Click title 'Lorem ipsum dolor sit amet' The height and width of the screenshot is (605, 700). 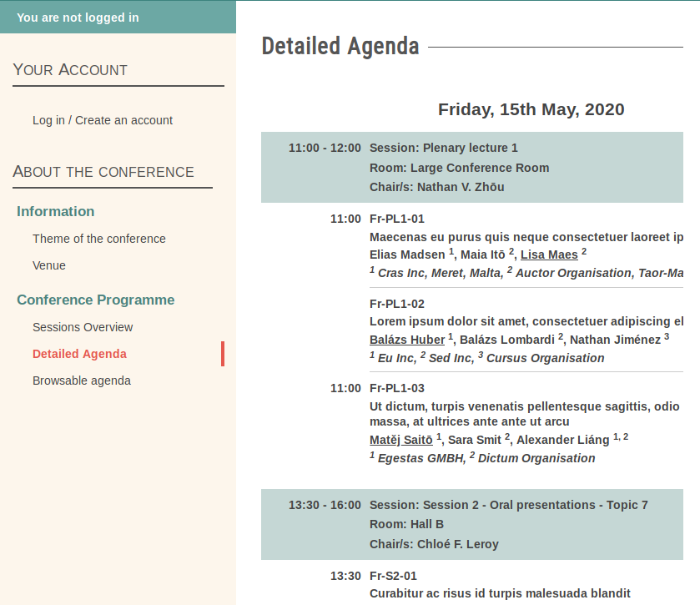[526, 321]
